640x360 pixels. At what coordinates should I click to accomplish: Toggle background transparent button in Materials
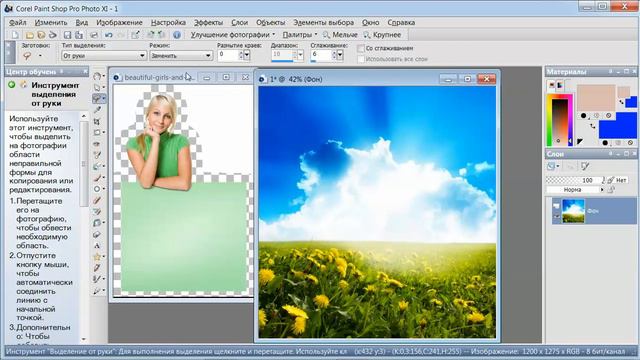tap(631, 143)
